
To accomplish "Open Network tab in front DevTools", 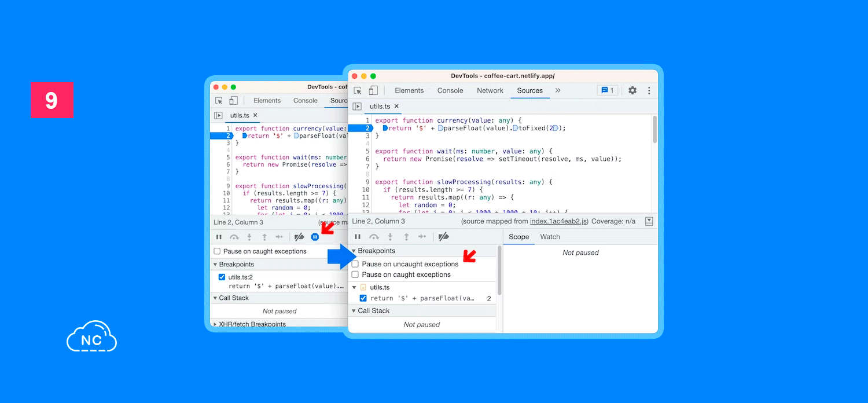I will tap(490, 90).
